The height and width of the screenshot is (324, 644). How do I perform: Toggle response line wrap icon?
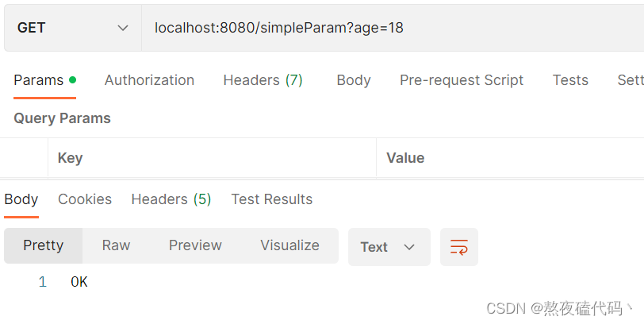(x=458, y=247)
